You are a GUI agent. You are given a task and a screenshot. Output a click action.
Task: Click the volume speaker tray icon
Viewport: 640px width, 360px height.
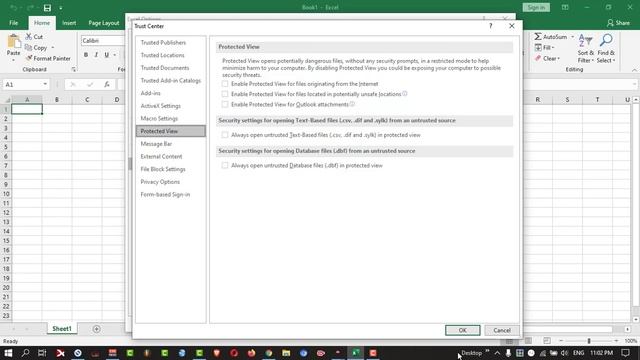click(x=564, y=353)
